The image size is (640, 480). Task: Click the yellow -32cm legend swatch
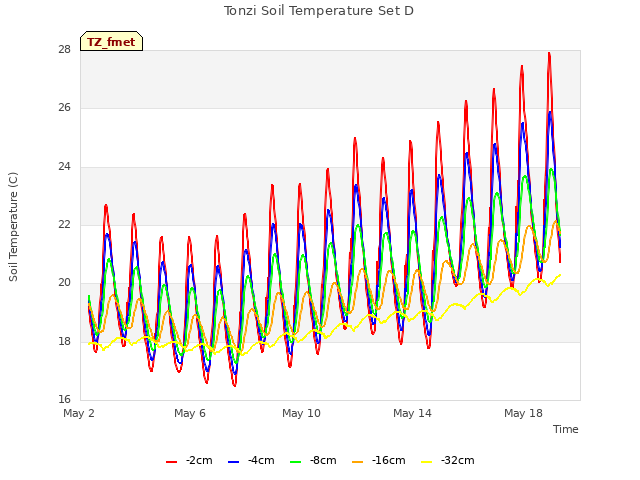(x=427, y=462)
